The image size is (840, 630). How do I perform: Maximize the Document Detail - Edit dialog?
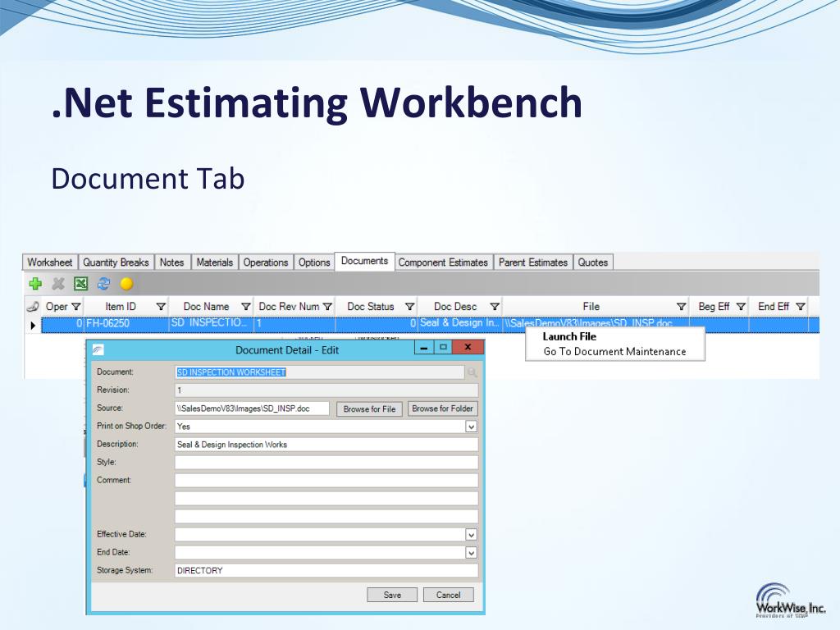[x=443, y=348]
